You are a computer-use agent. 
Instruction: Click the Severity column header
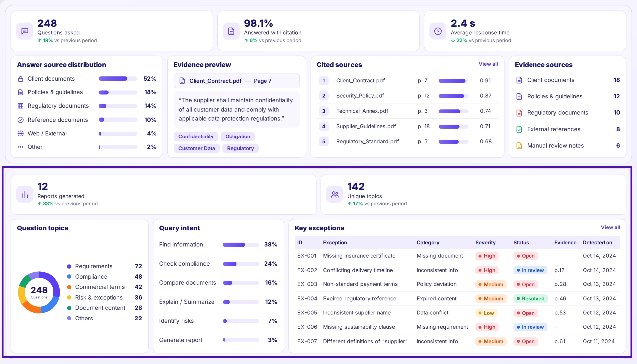point(485,242)
